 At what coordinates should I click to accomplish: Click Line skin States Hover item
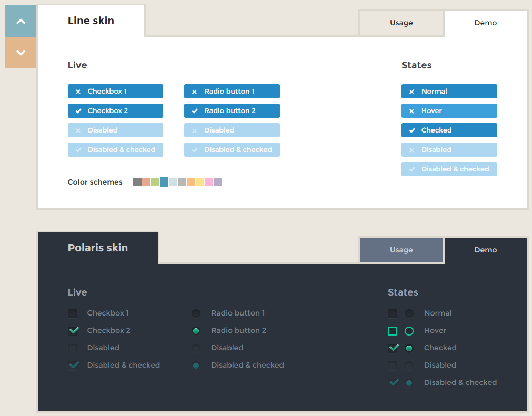click(449, 110)
